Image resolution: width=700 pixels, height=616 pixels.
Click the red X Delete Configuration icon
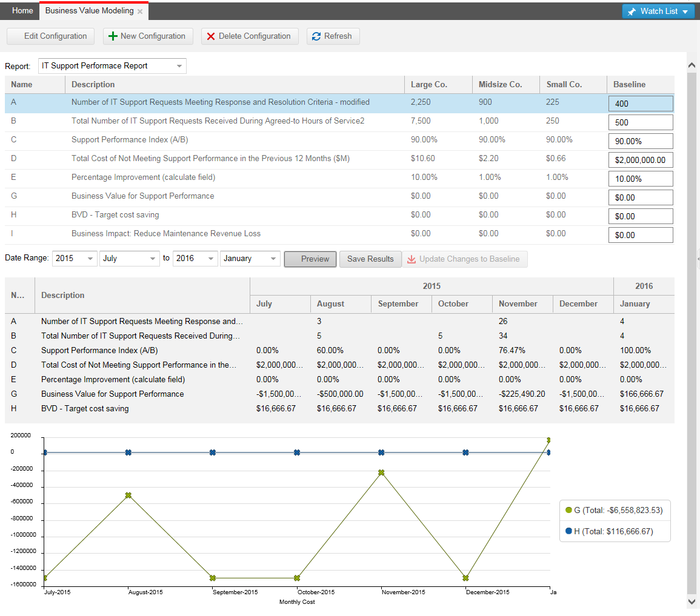click(211, 36)
